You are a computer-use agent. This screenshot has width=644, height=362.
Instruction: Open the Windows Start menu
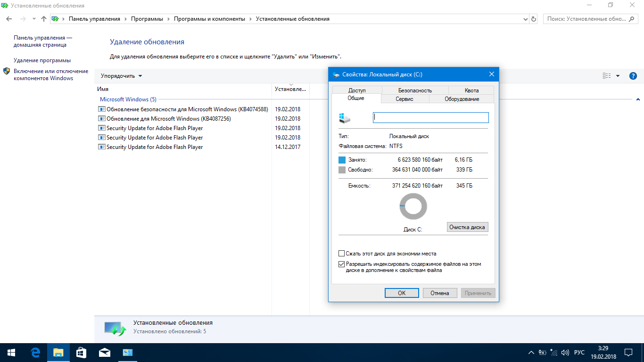click(11, 353)
